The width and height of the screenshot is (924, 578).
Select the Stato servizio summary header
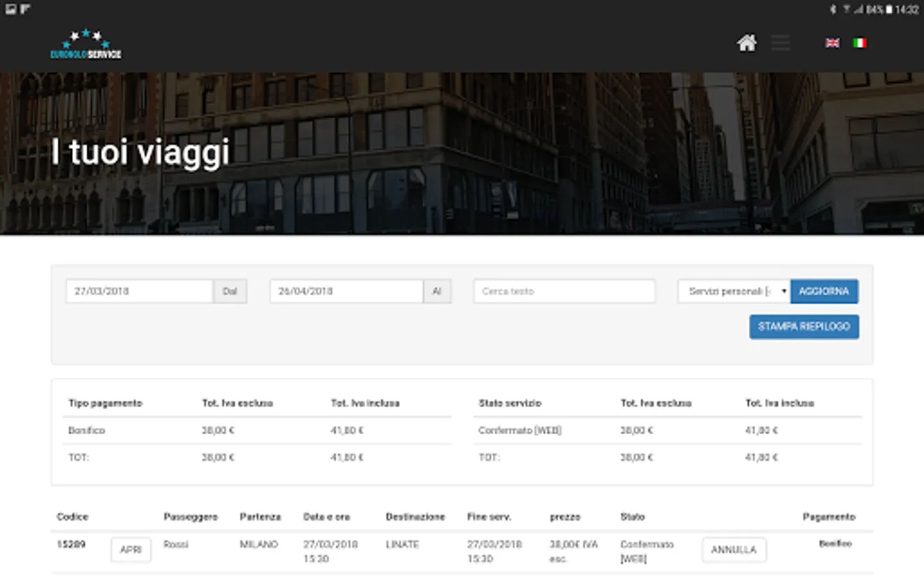510,403
